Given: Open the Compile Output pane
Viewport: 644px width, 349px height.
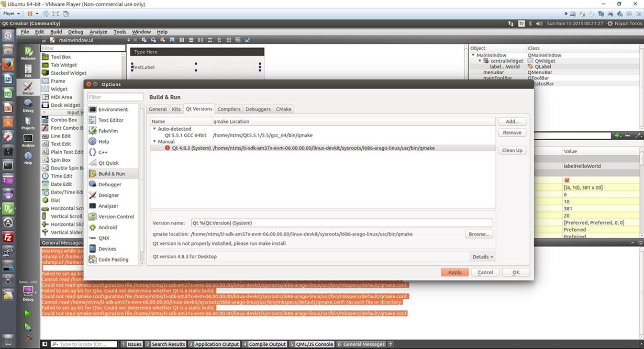Looking at the screenshot, I should 264,344.
